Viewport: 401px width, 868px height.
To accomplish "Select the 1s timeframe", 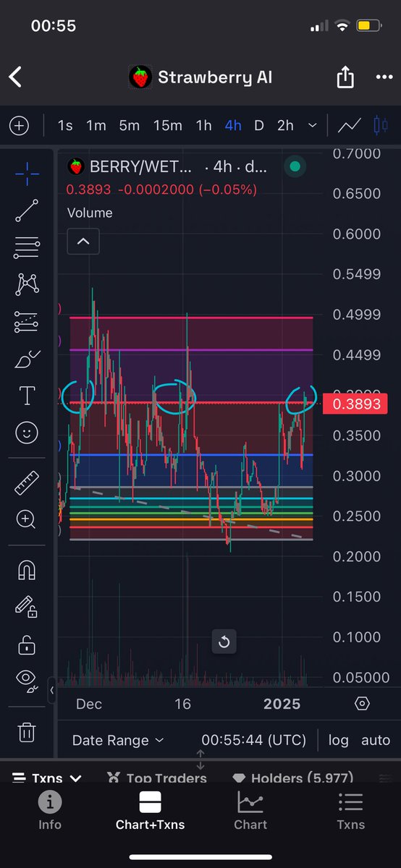I will pos(65,125).
